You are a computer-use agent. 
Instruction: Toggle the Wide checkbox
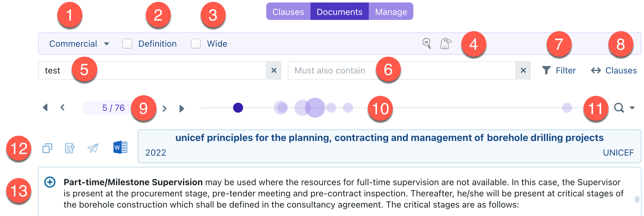click(196, 44)
